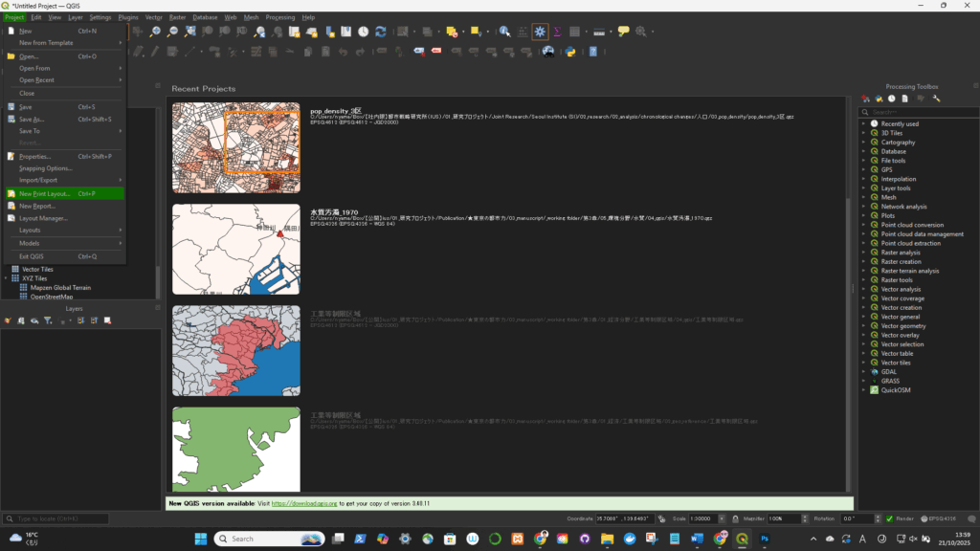Click the Temporal Controller clock icon
The image size is (980, 551).
tap(364, 32)
